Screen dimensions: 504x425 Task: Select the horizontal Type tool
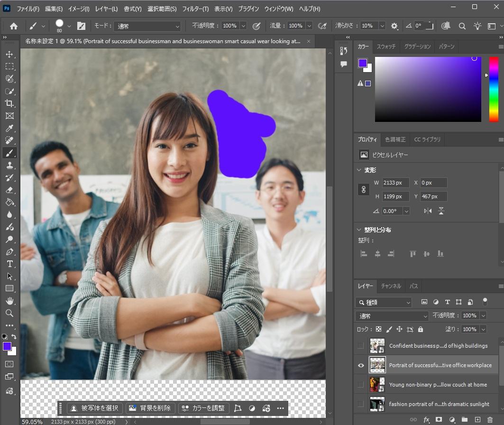pyautogui.click(x=9, y=264)
